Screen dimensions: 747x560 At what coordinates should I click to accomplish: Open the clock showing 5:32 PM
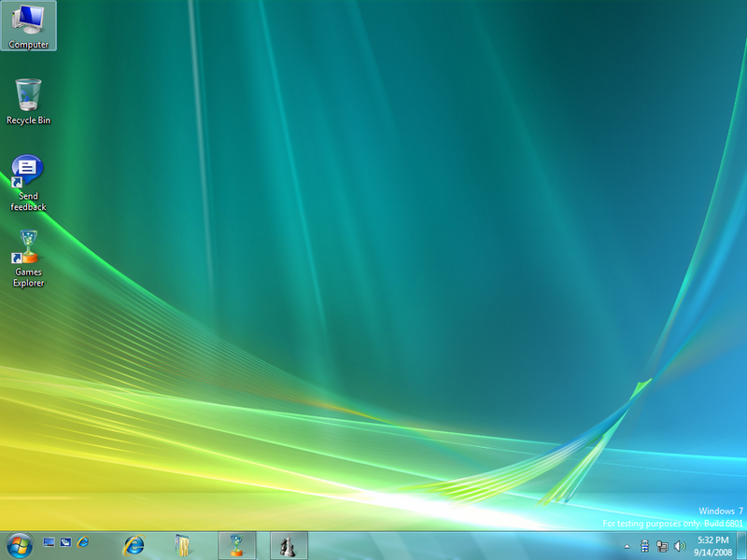click(712, 546)
